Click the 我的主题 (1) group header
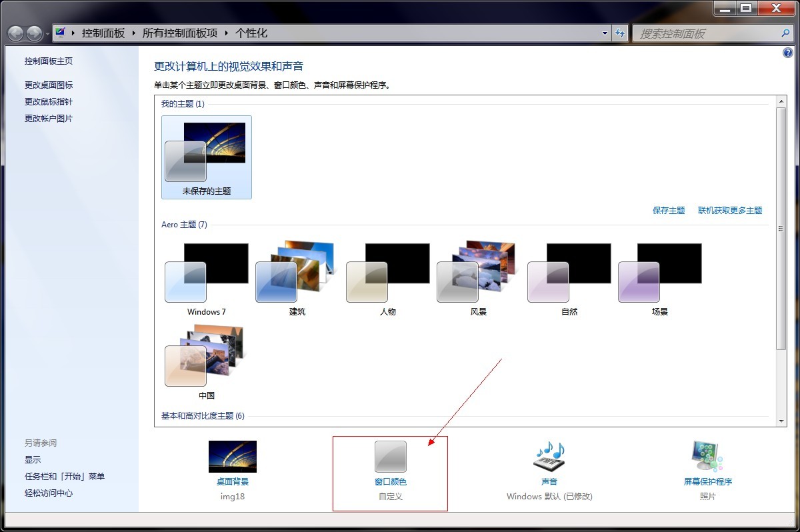 [183, 104]
